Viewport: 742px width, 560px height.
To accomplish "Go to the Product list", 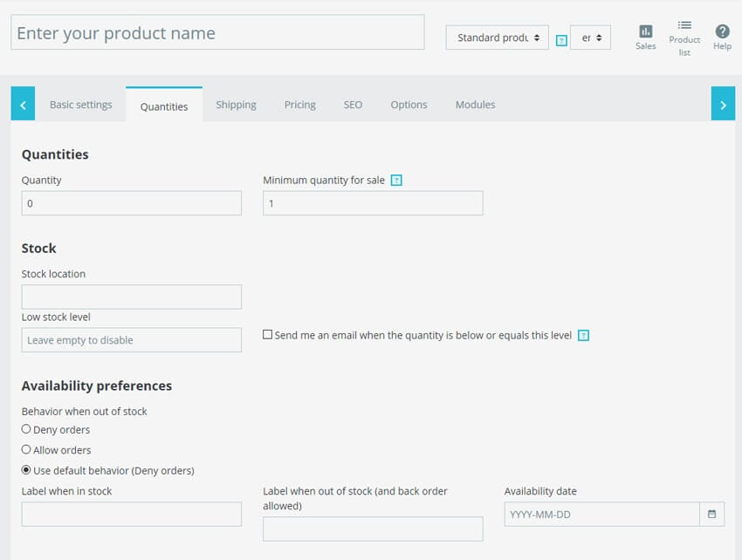I will click(684, 37).
